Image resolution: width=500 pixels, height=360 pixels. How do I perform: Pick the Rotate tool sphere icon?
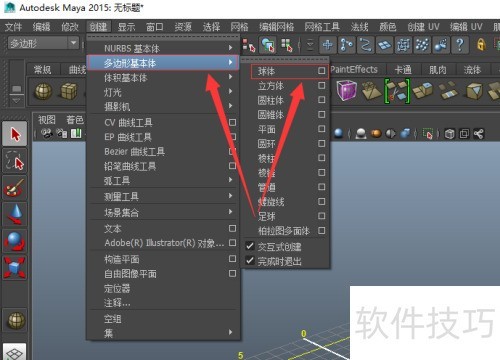pos(15,241)
